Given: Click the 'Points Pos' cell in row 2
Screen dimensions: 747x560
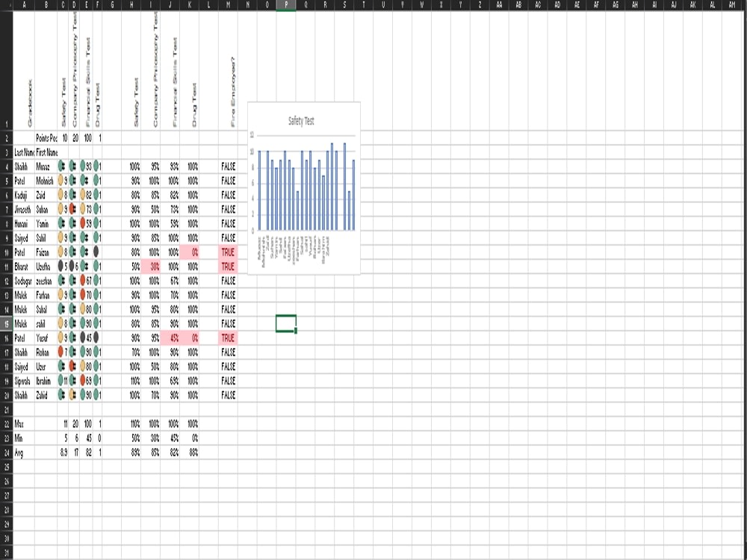Looking at the screenshot, I should pyautogui.click(x=46, y=137).
